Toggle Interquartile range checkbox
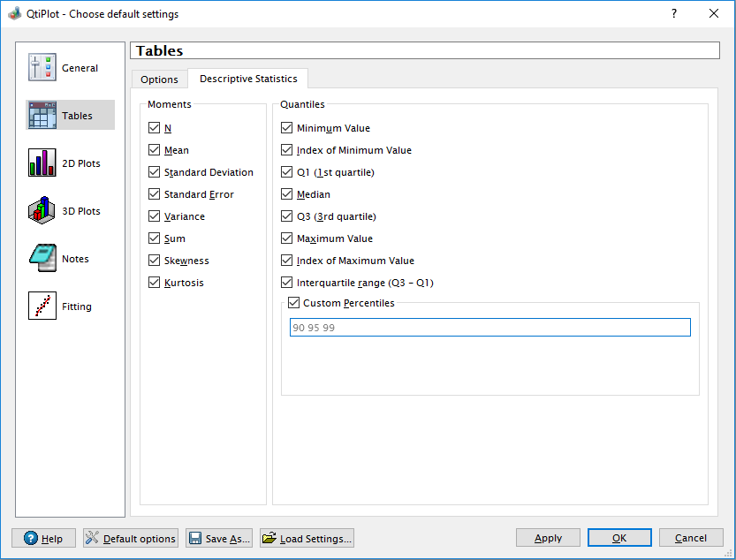This screenshot has width=736, height=560. 287,283
